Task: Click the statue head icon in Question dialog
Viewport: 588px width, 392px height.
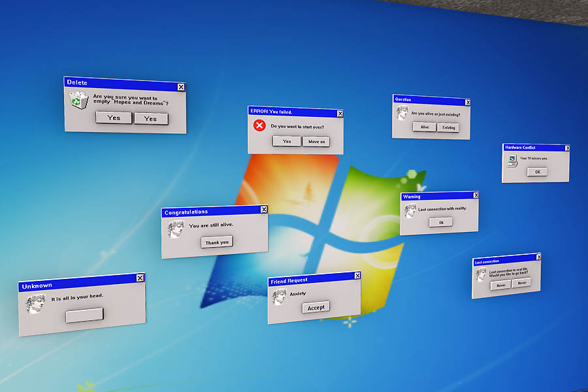Action: (x=402, y=112)
